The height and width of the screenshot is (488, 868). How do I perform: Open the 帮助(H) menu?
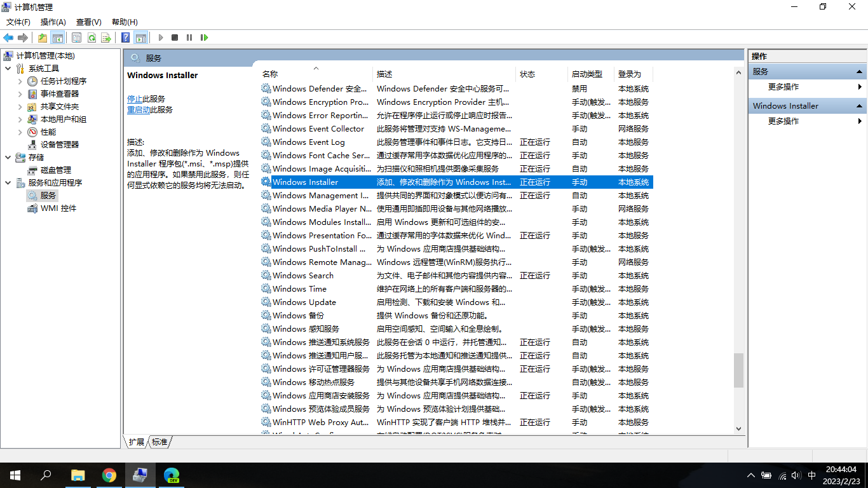point(125,22)
